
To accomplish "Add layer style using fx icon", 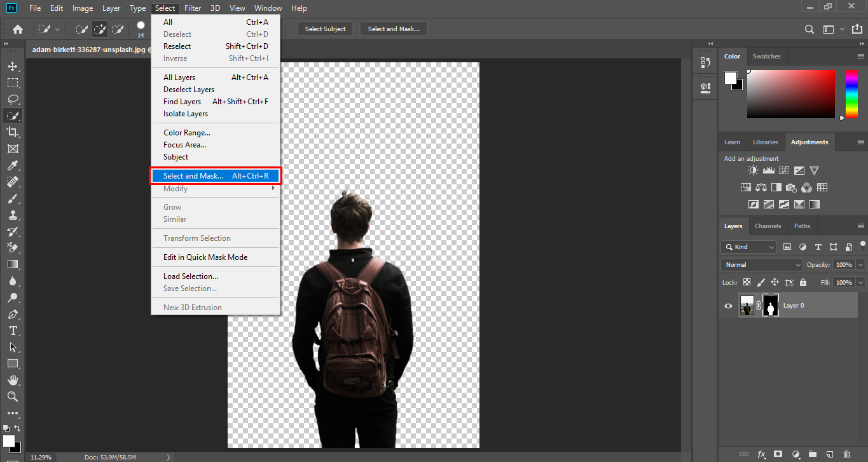I will click(x=762, y=454).
